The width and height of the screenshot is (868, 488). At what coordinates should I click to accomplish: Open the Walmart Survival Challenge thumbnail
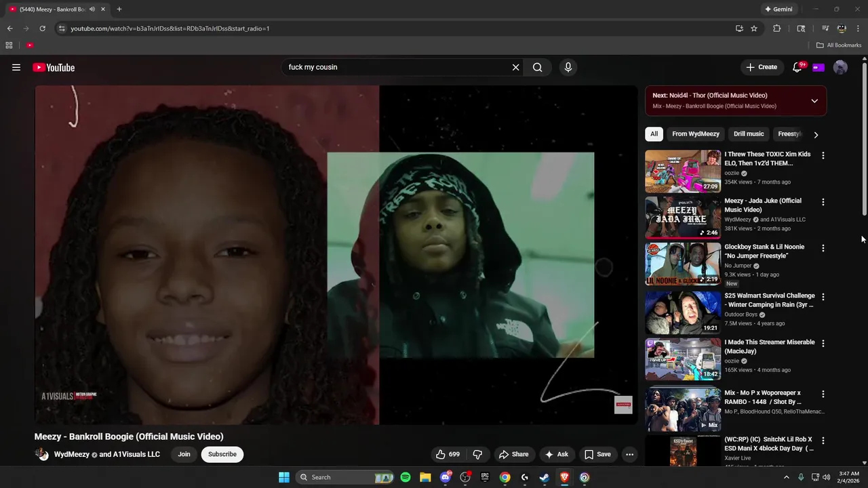point(683,312)
